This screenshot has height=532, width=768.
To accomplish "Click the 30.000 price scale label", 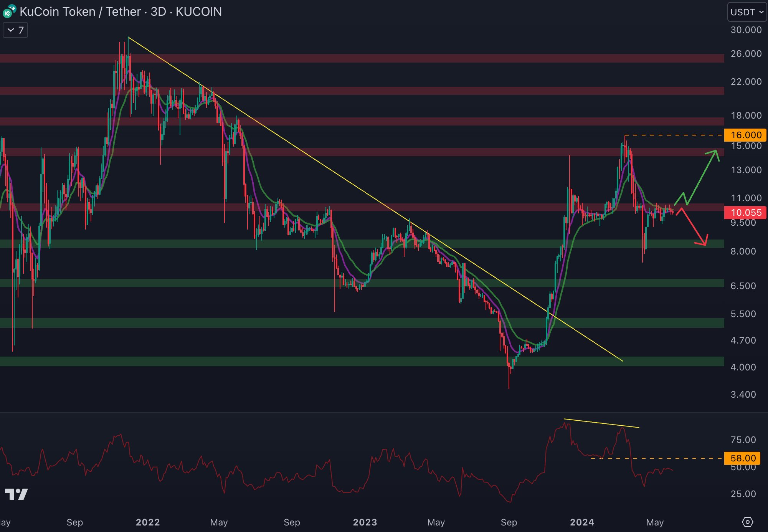I will (x=746, y=30).
